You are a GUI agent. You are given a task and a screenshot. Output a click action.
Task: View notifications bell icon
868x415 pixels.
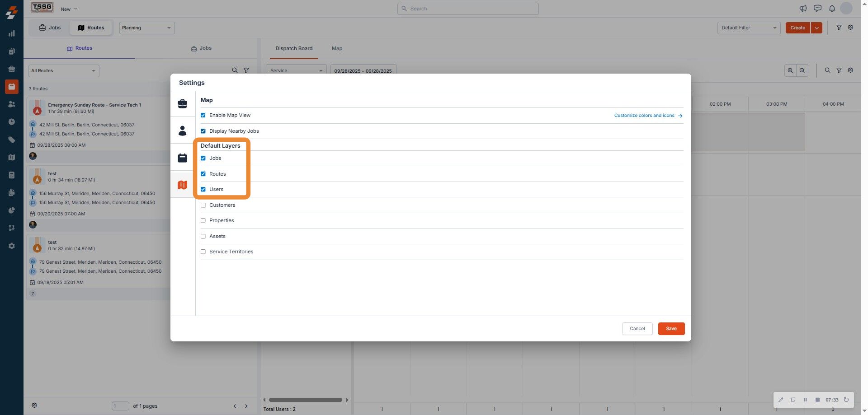[x=832, y=9]
